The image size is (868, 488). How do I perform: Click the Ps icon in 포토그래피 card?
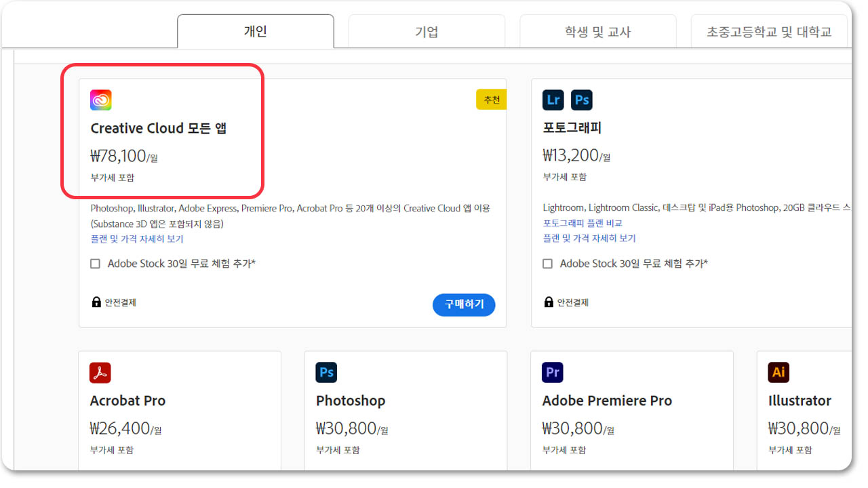(x=582, y=100)
